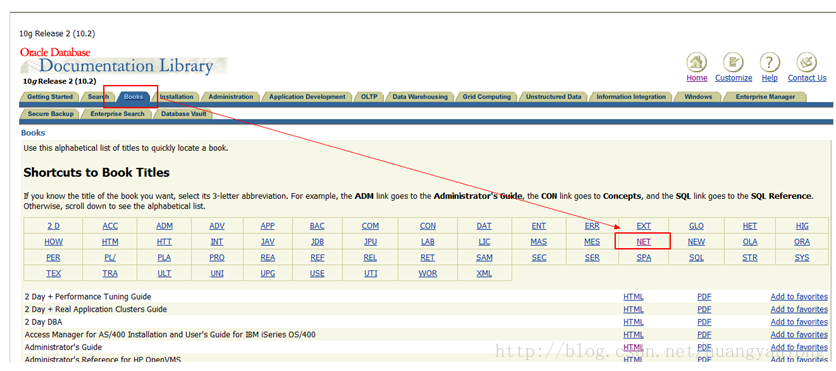
Task: Click the BAC shortcut link
Action: click(x=317, y=226)
